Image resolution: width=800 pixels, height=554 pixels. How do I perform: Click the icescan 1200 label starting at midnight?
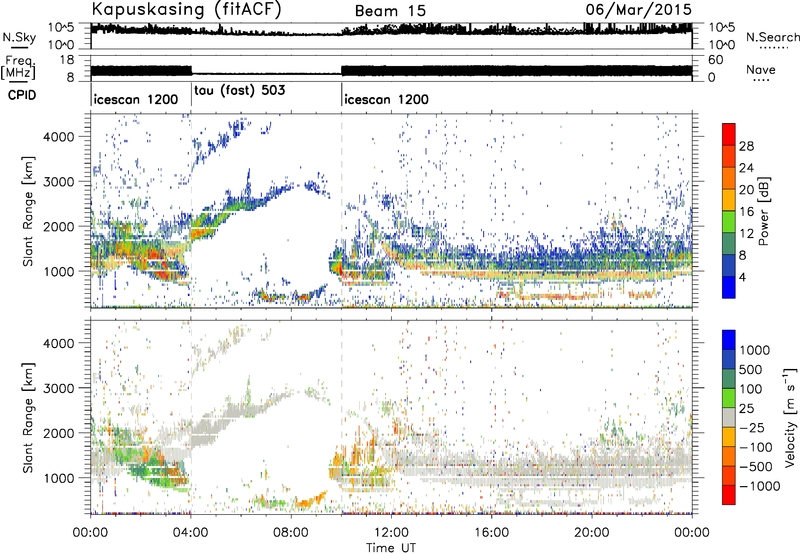136,99
